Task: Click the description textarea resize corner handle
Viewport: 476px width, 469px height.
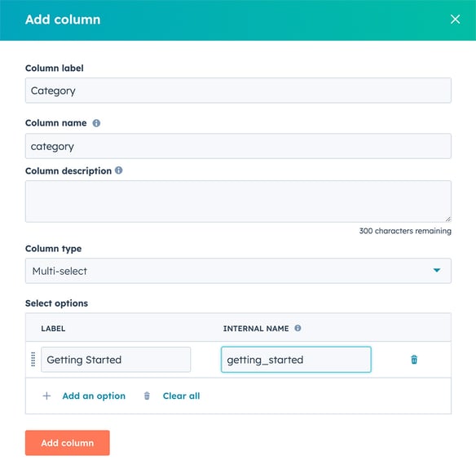Action: coord(448,219)
